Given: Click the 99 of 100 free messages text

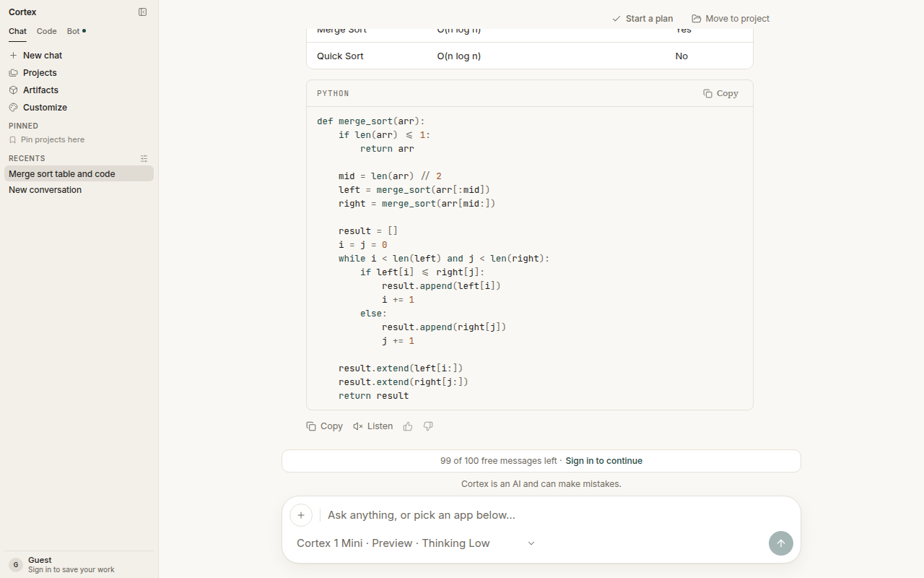Looking at the screenshot, I should tap(499, 461).
